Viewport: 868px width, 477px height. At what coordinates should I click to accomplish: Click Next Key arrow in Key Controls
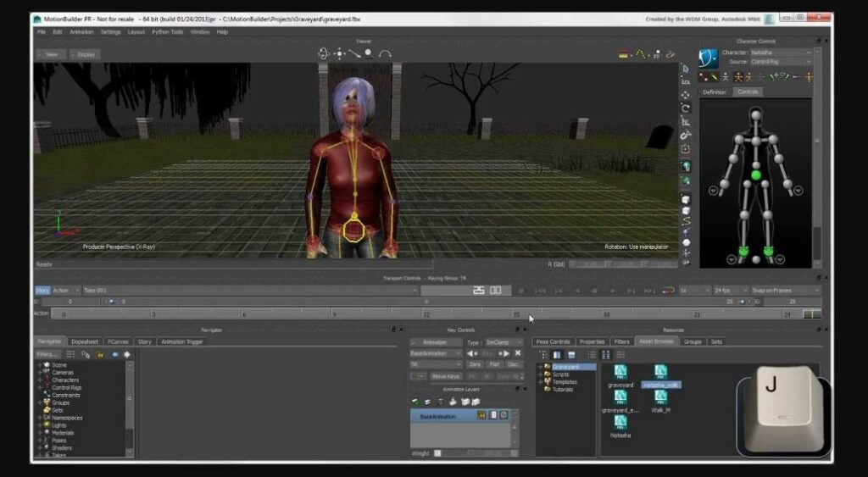pyautogui.click(x=504, y=353)
